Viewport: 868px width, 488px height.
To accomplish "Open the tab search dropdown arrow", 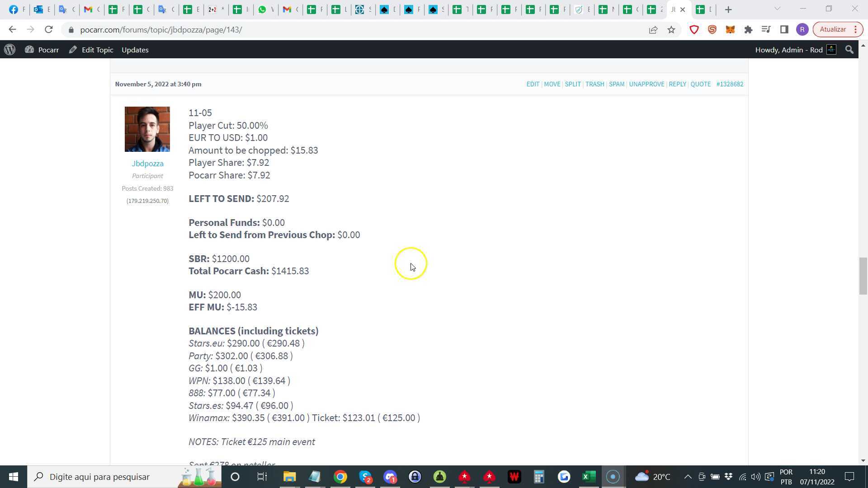I will pos(777,9).
